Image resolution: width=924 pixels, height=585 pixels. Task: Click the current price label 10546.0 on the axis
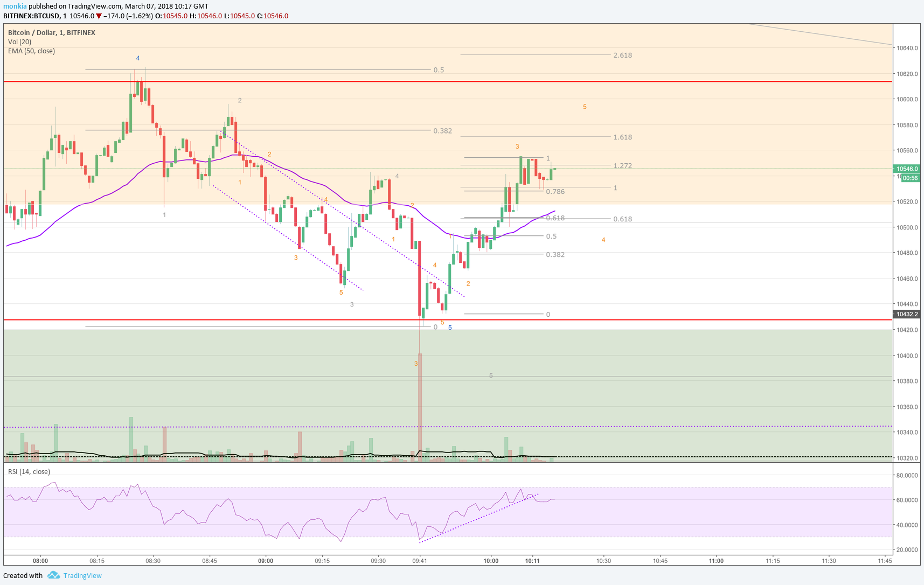click(x=907, y=169)
